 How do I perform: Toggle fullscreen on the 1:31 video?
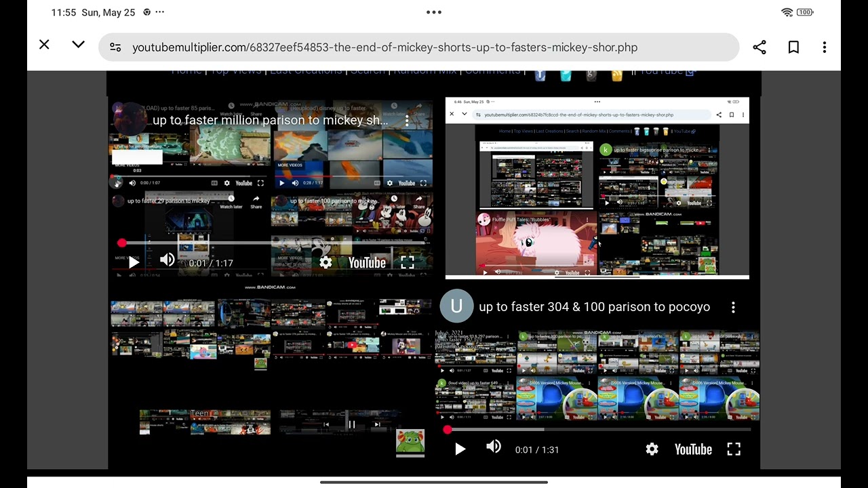click(x=734, y=449)
